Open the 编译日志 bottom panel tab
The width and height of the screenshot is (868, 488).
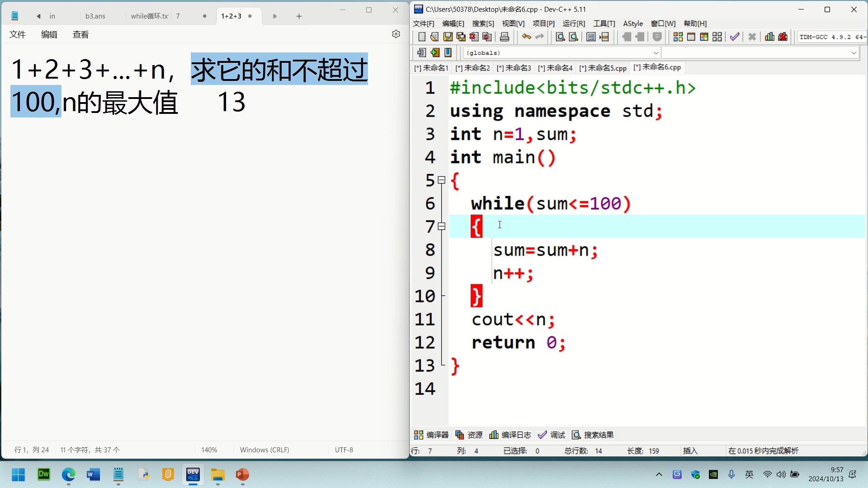(510, 435)
